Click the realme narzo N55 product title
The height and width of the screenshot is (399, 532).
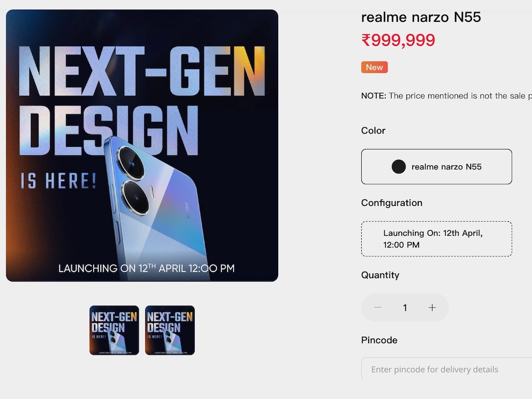point(421,18)
